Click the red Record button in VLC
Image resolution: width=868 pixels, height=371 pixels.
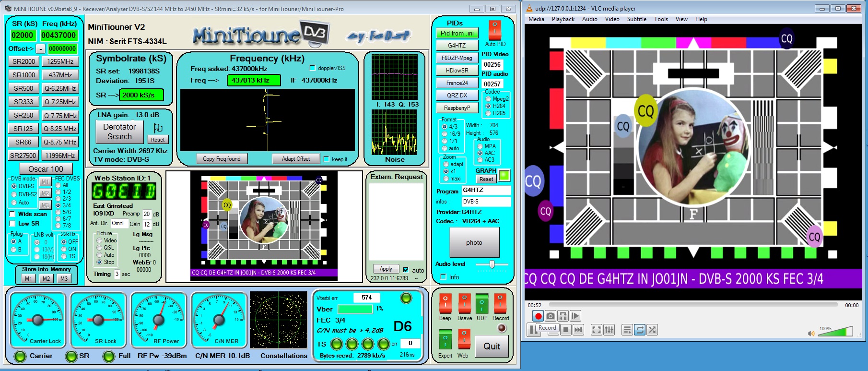point(538,316)
